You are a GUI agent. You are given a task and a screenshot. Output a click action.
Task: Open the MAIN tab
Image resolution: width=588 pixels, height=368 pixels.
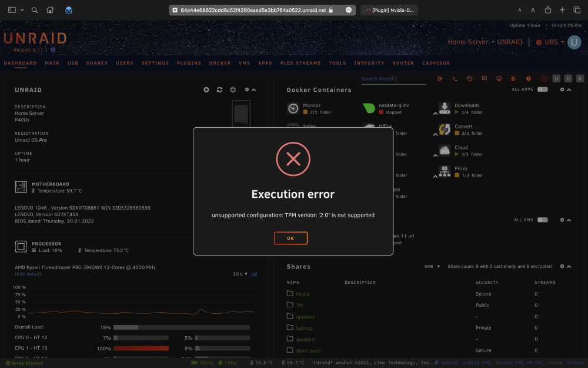tap(52, 63)
